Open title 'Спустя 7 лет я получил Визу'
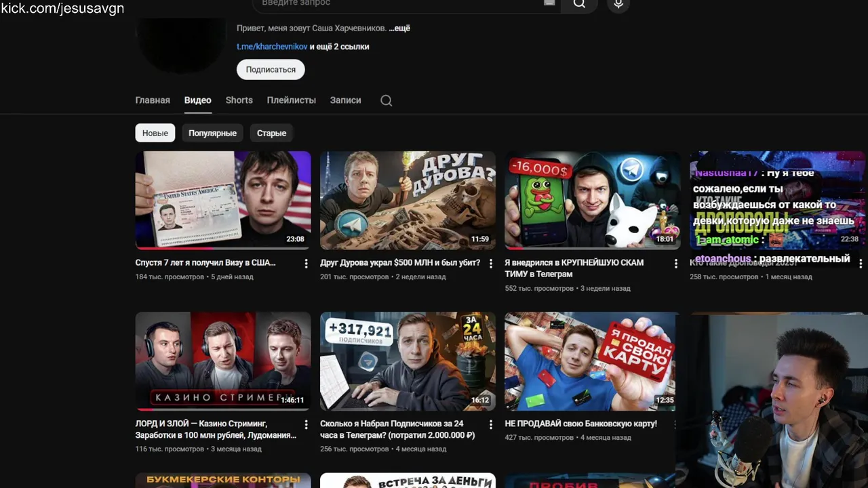 click(205, 263)
